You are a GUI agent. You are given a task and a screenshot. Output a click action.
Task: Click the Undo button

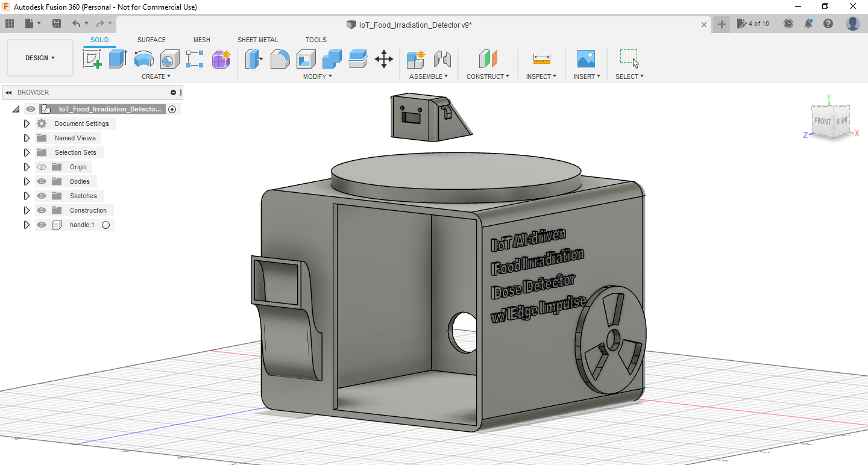tap(78, 22)
